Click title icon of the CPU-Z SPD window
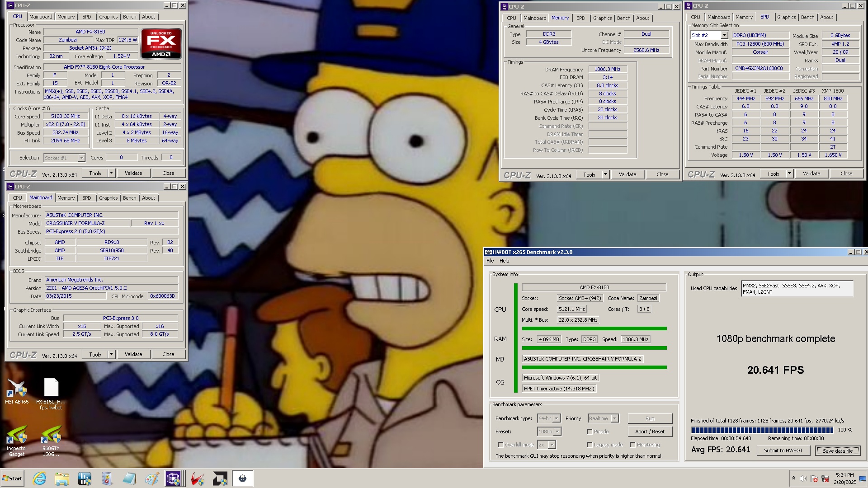 point(689,6)
